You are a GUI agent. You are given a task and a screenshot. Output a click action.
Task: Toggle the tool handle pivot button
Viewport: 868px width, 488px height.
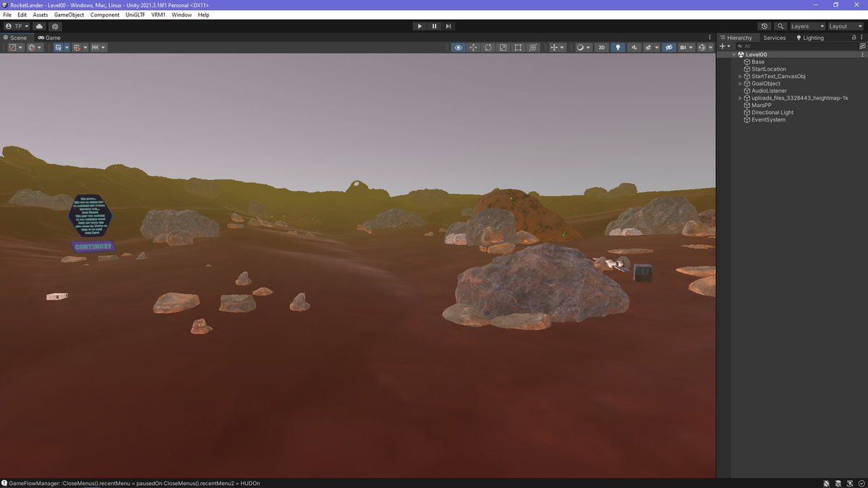(15, 48)
